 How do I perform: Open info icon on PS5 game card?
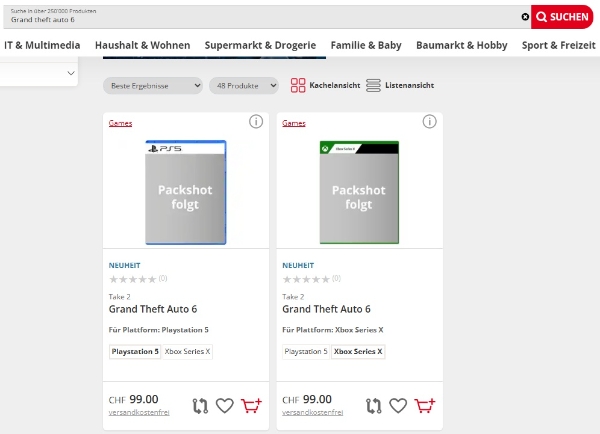pyautogui.click(x=256, y=122)
